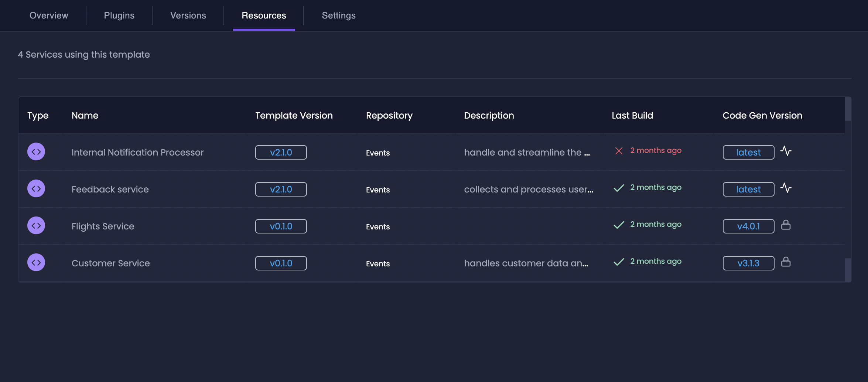The image size is (868, 382).
Task: Go to the Versions tab
Action: pos(188,16)
